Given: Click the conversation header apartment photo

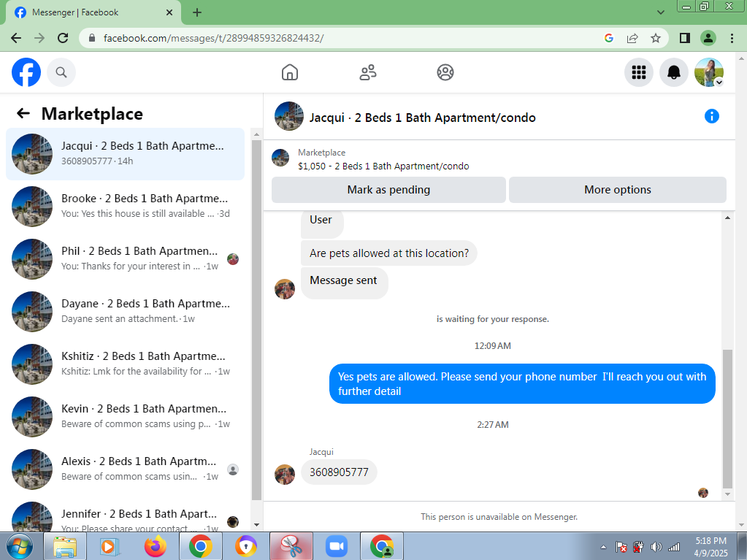Looking at the screenshot, I should tap(288, 116).
